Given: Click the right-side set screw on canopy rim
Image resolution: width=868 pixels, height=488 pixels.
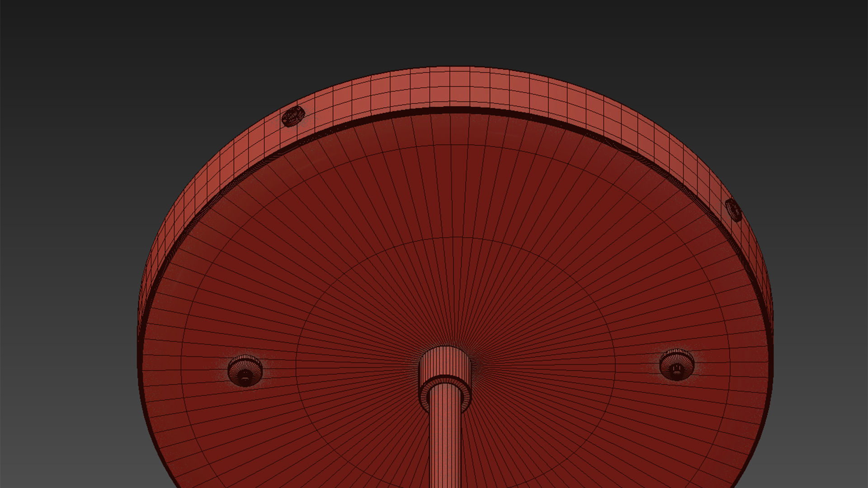Looking at the screenshot, I should (x=733, y=210).
